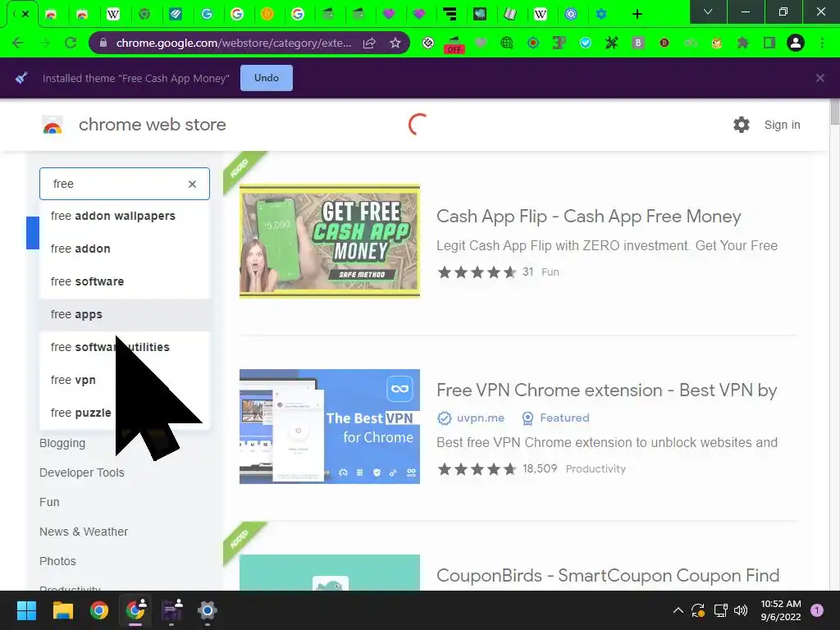The image size is (840, 630).
Task: Switch to the black stacked lines tab
Action: tap(450, 14)
